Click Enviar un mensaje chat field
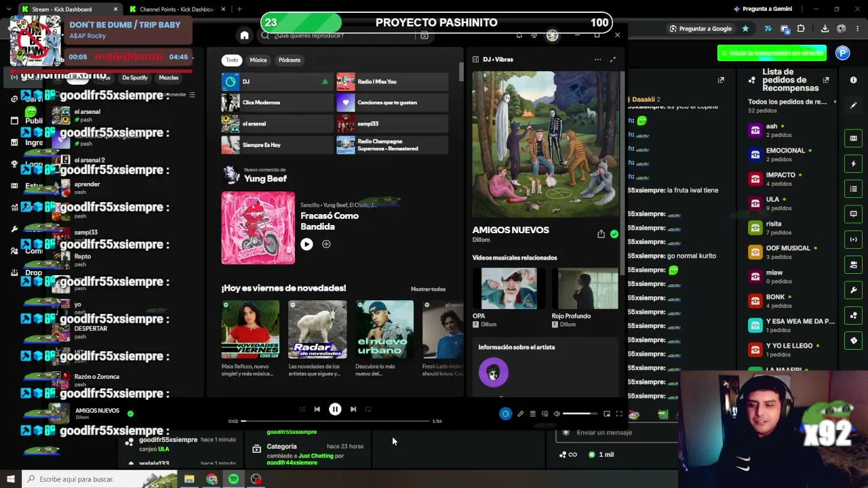 tap(616, 432)
